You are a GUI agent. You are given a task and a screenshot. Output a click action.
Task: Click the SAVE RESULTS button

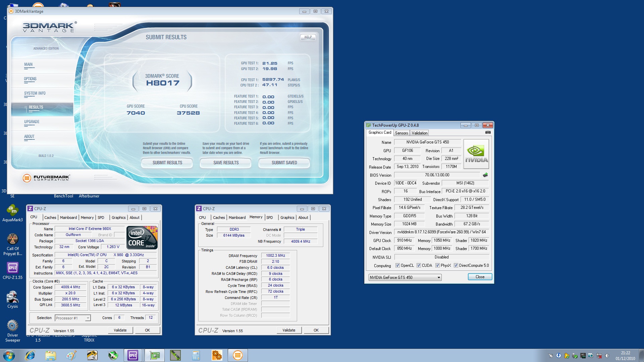(226, 163)
